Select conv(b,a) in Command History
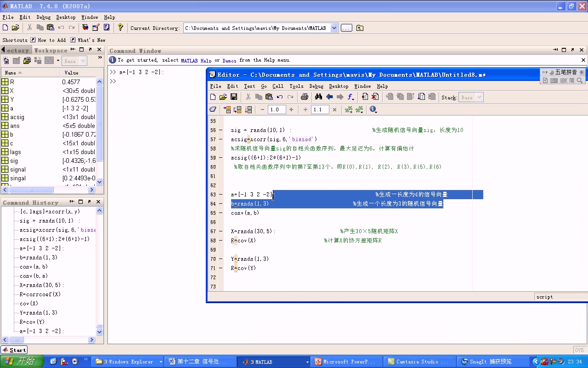This screenshot has height=368, width=588. [x=34, y=276]
